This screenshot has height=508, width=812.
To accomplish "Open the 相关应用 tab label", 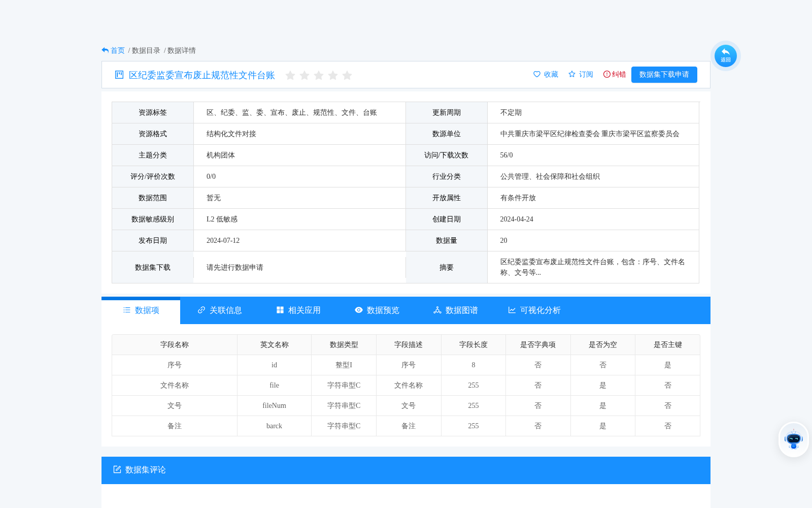I will click(304, 310).
